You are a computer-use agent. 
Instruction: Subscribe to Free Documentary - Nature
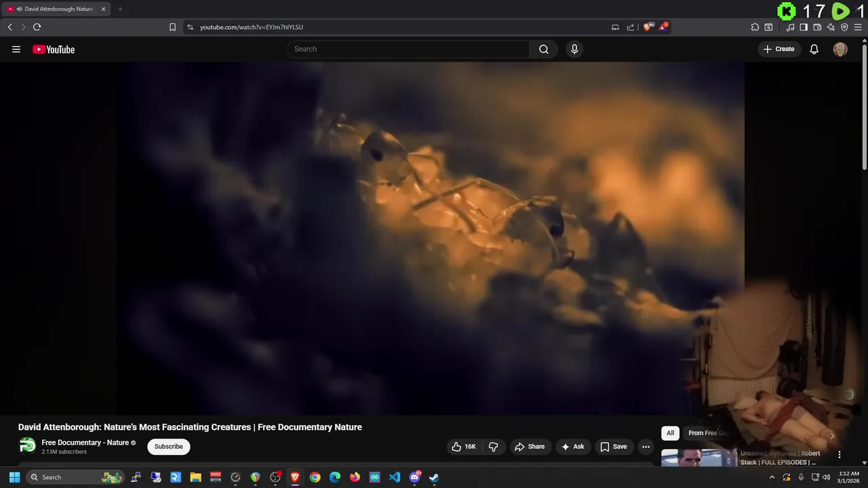pos(168,447)
